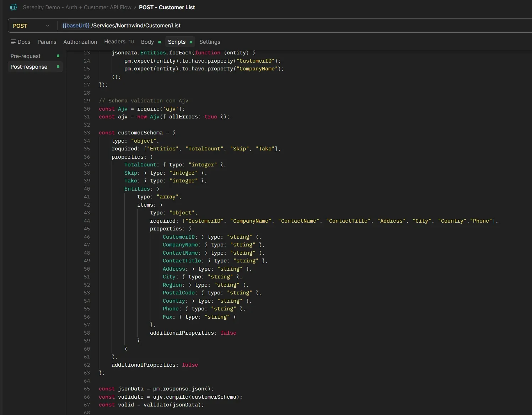Open the Settings tab
The width and height of the screenshot is (532, 415).
click(210, 42)
